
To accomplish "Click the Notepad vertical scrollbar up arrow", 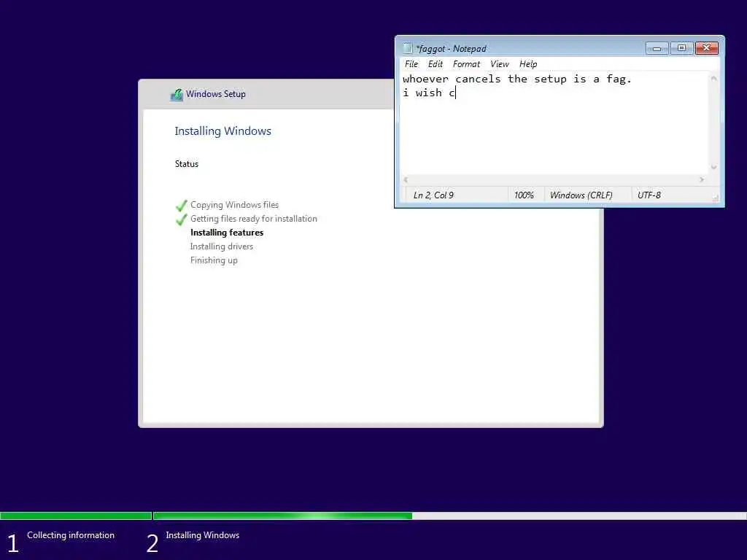I will (713, 78).
